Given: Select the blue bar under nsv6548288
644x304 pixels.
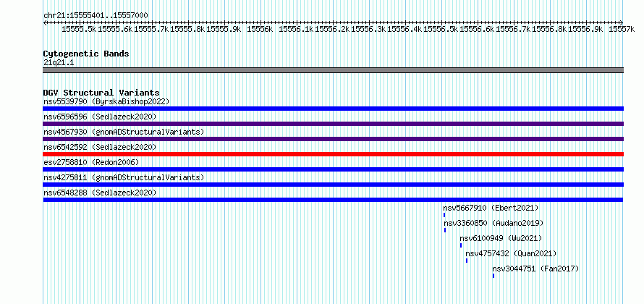Looking at the screenshot, I should [334, 200].
